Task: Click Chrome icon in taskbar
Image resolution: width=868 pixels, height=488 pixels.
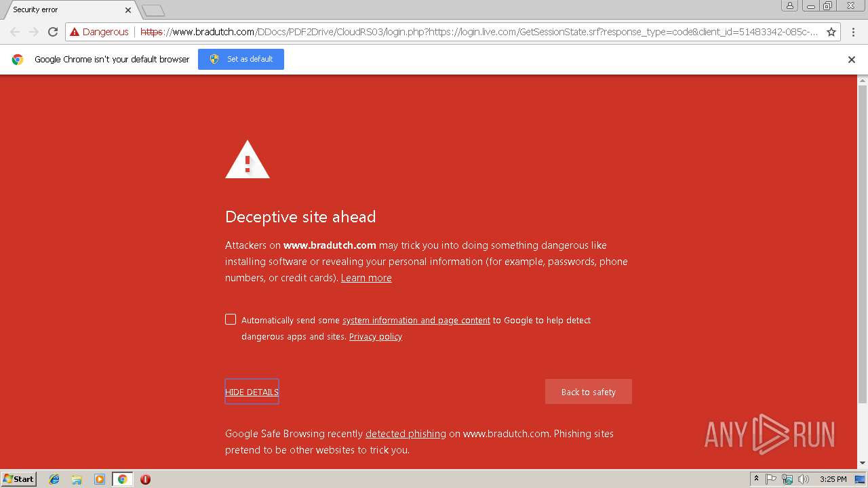Action: click(x=122, y=479)
